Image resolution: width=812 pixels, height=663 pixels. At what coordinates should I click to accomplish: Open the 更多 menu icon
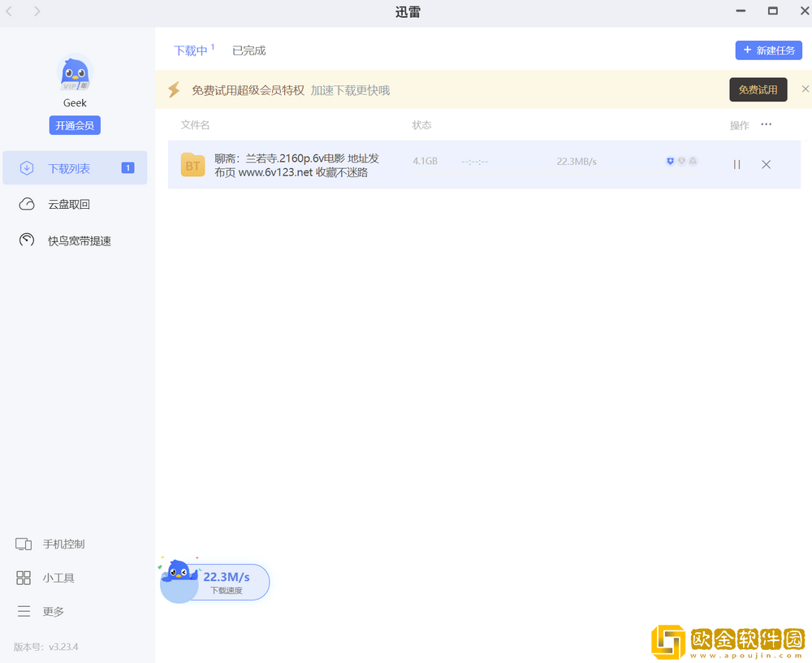(23, 611)
